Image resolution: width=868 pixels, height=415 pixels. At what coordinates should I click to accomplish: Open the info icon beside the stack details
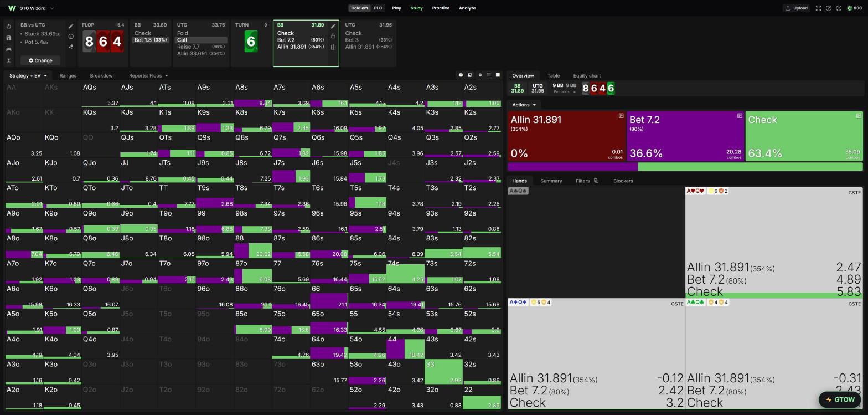pos(71,37)
